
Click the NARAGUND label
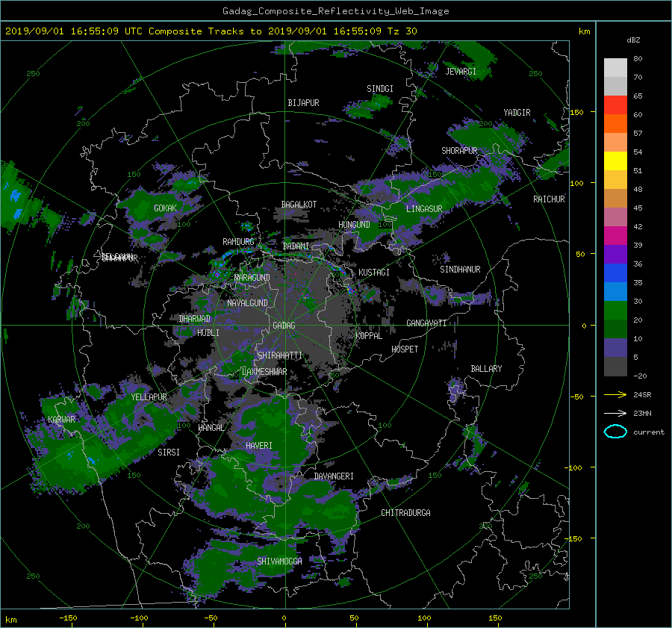point(252,278)
